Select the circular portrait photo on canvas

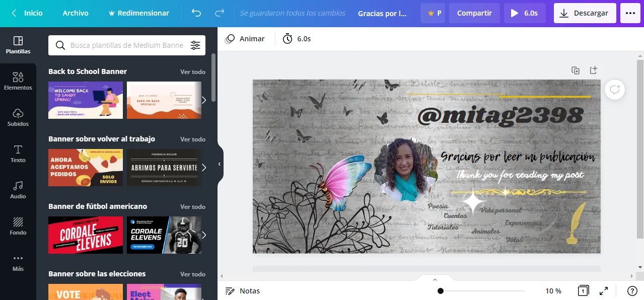406,170
